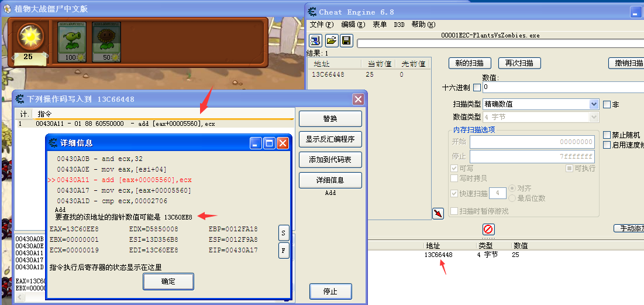The height and width of the screenshot is (305, 644).
Task: Toggle the 启用速度 checkbox
Action: tap(607, 145)
